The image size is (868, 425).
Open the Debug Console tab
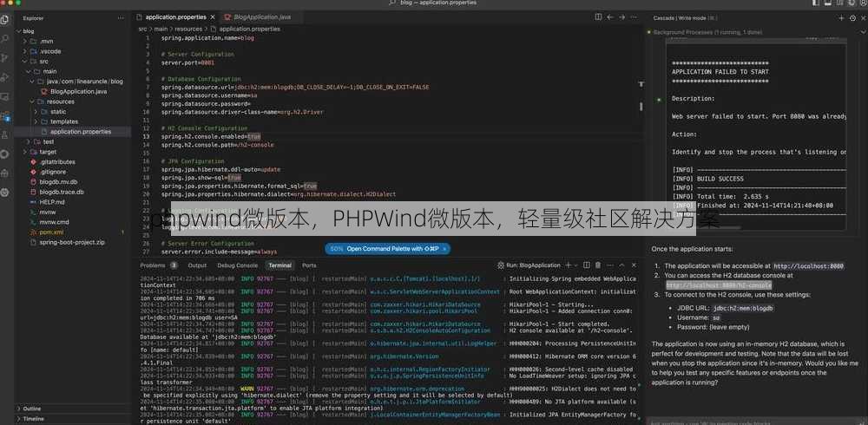(x=237, y=265)
